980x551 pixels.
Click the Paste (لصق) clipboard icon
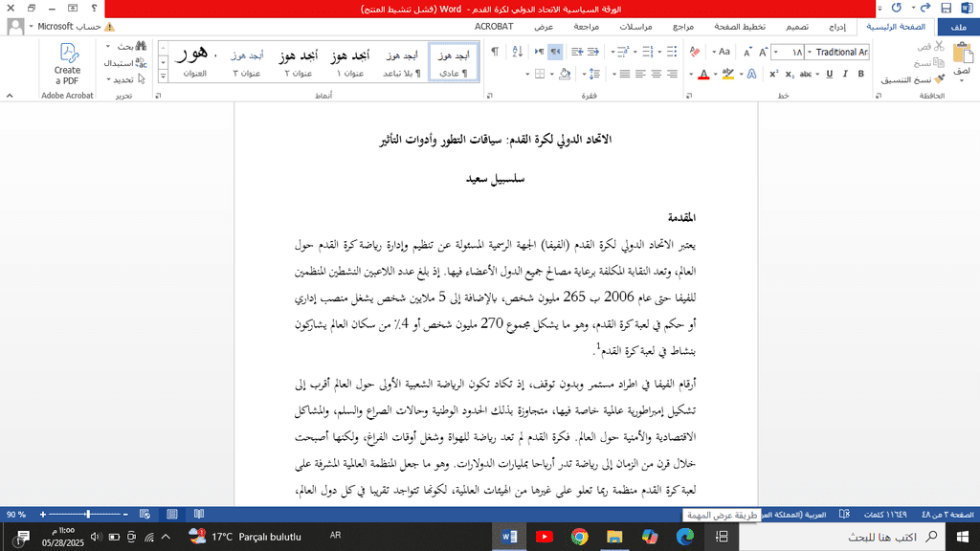(962, 54)
